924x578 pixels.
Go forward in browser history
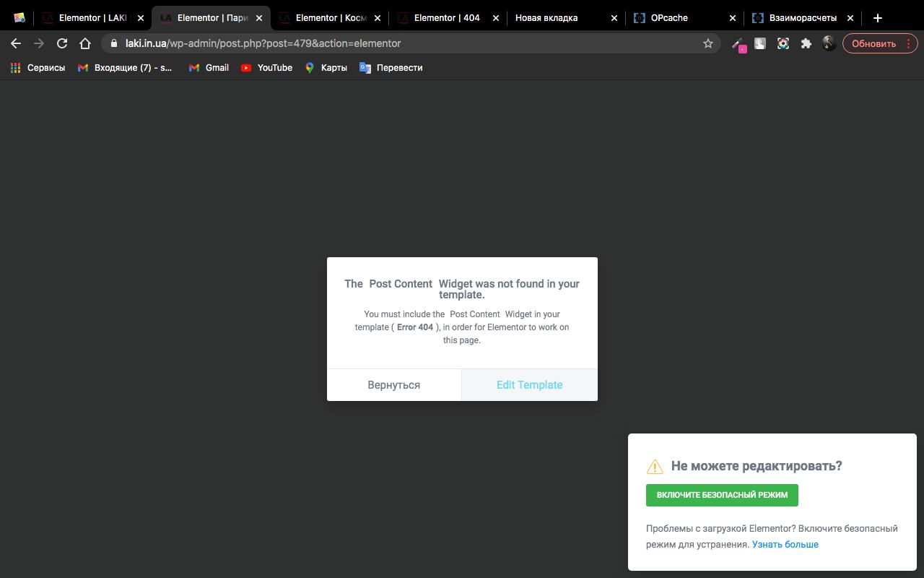[39, 43]
